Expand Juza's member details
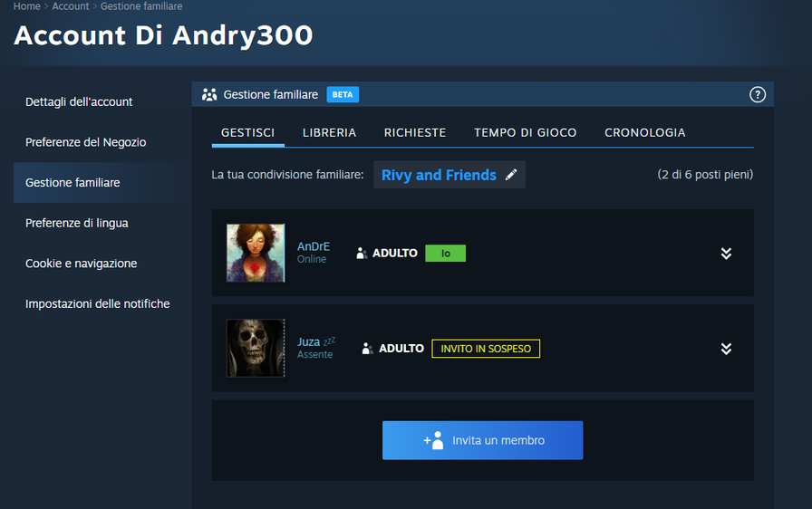The width and height of the screenshot is (812, 509). (x=726, y=349)
